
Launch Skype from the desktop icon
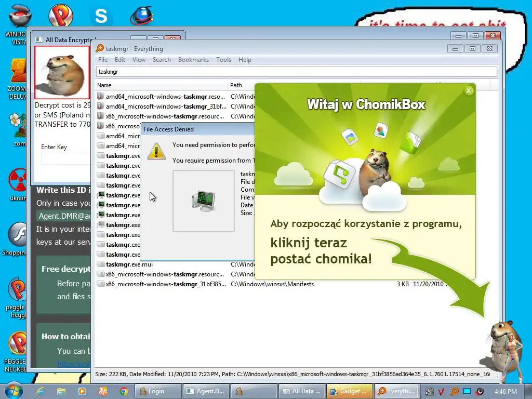click(101, 16)
